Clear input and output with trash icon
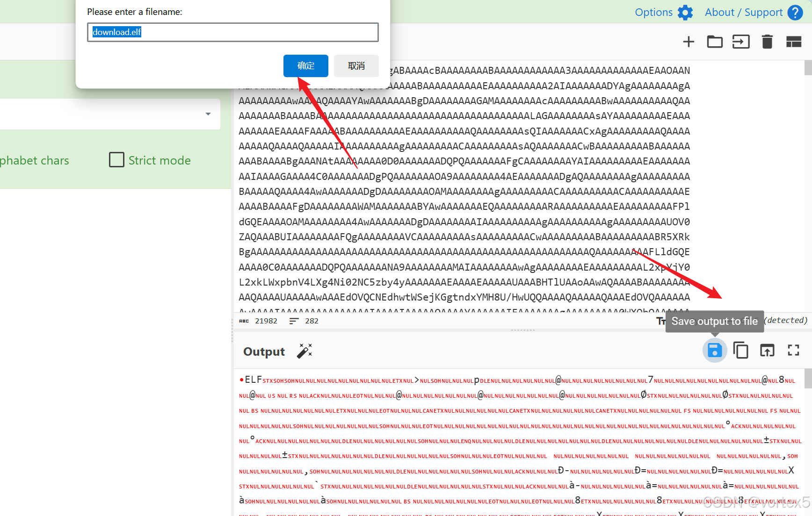Screen dimensions: 812x516 point(767,42)
